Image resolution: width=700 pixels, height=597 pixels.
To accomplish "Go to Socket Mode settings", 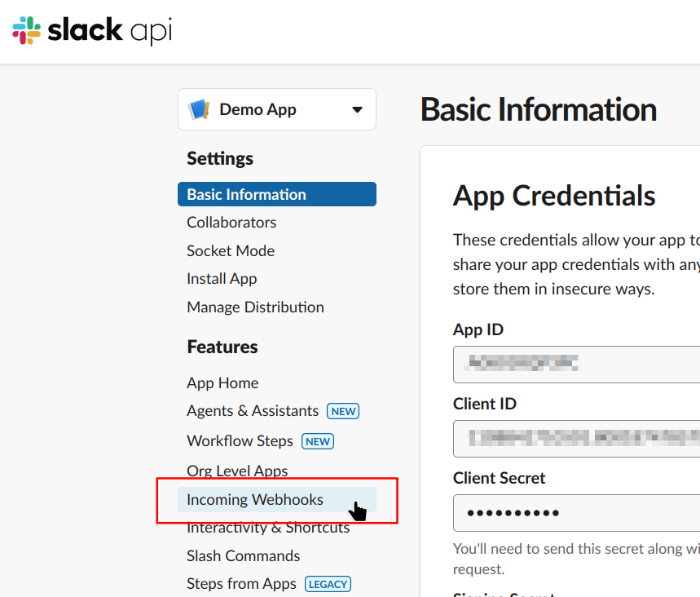I will 231,250.
